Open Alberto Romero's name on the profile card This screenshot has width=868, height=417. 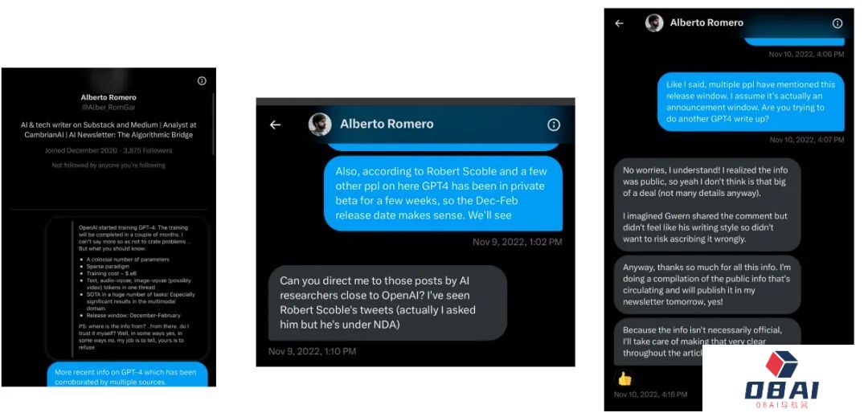(x=108, y=97)
